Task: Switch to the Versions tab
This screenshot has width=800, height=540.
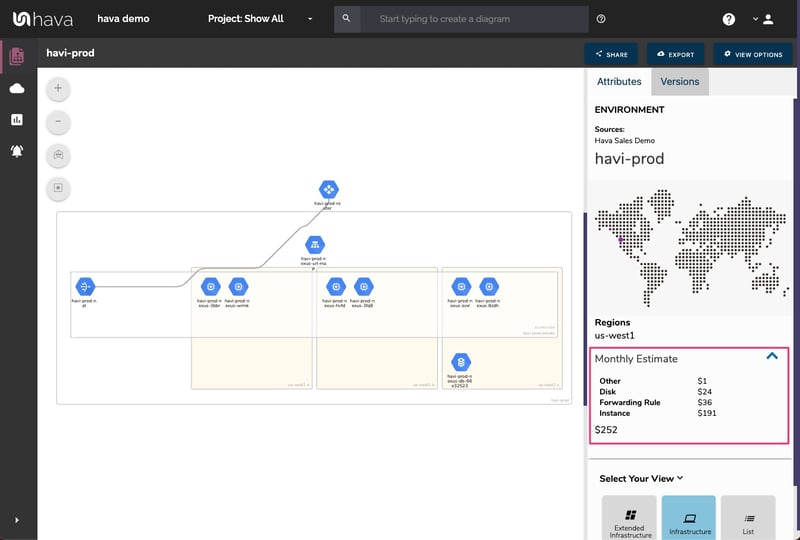Action: [x=680, y=82]
